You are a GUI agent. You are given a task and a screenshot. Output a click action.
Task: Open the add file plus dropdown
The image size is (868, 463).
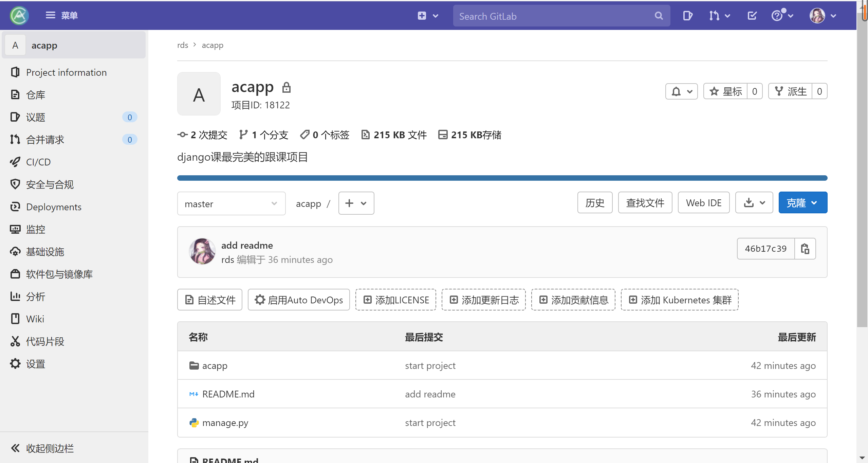356,203
